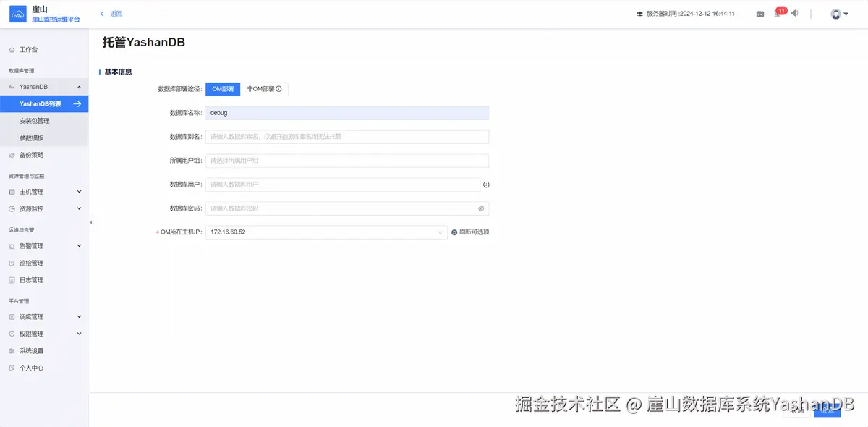Viewport: 868px width, 427px height.
Task: Collapse the sidebar with the edge handle
Action: (91, 222)
